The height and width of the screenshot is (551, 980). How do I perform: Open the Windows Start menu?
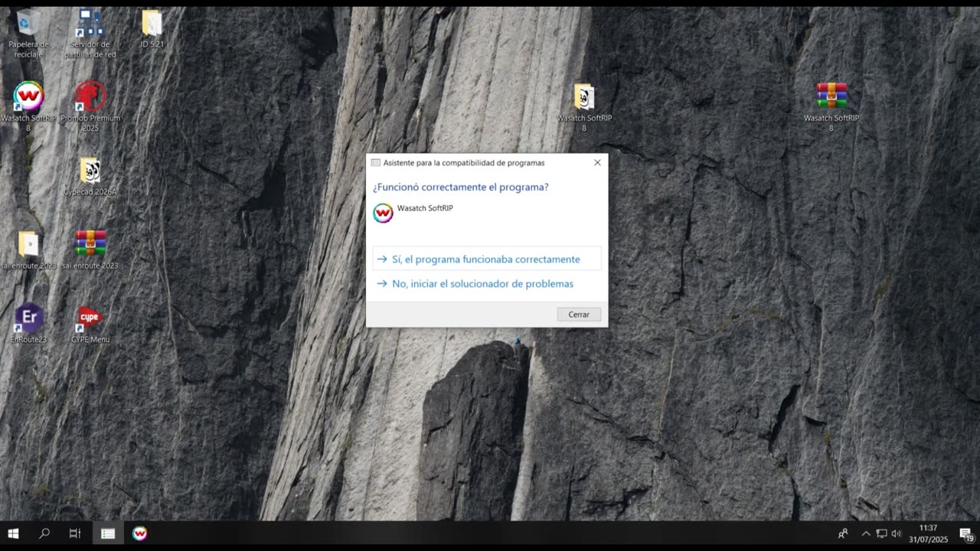(x=13, y=533)
